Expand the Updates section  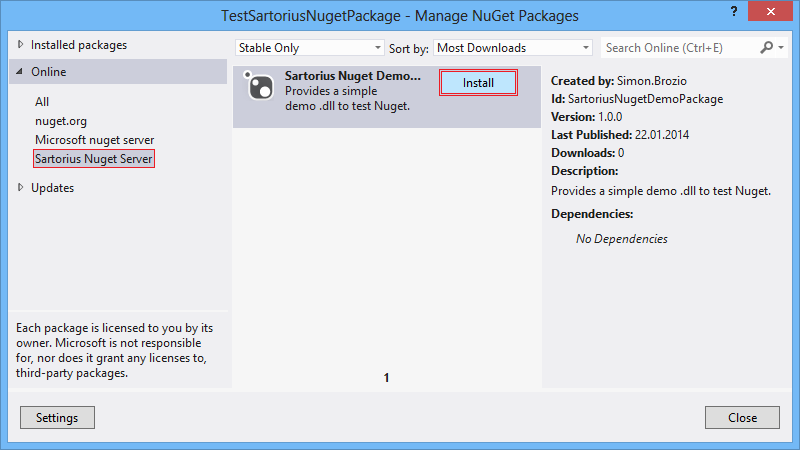point(20,188)
